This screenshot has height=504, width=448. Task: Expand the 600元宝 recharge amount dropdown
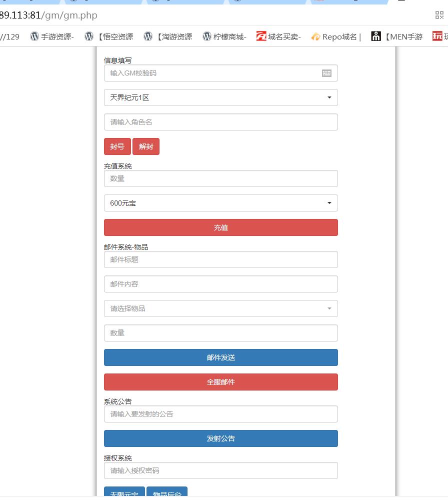(220, 203)
